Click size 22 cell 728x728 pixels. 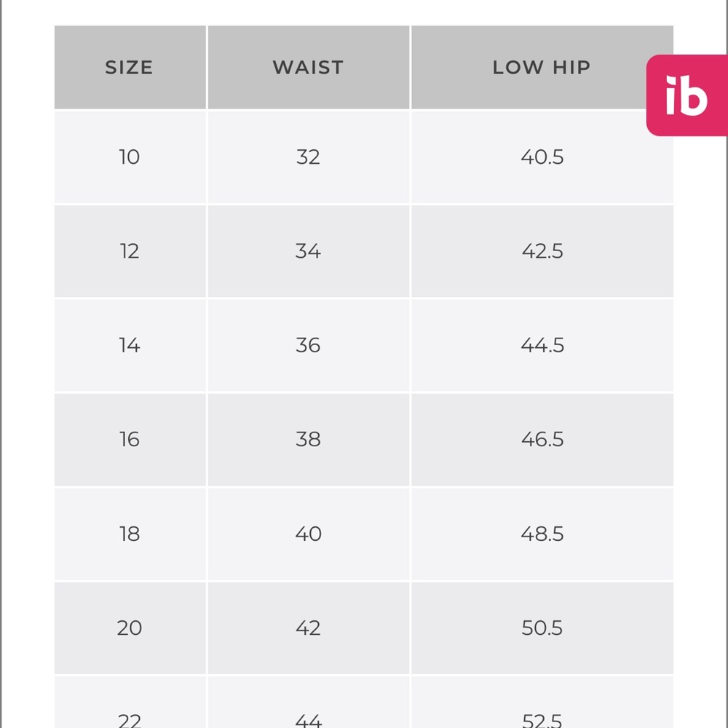pos(130,702)
